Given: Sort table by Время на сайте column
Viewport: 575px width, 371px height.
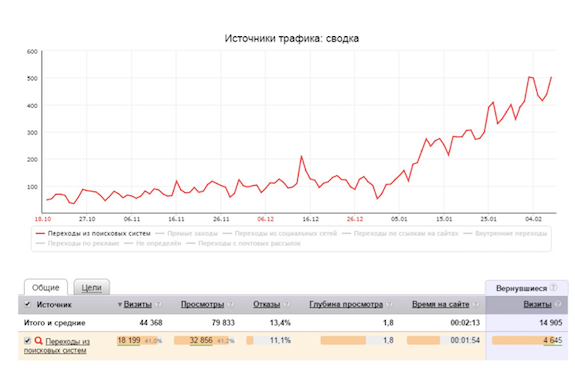Looking at the screenshot, I should point(440,304).
